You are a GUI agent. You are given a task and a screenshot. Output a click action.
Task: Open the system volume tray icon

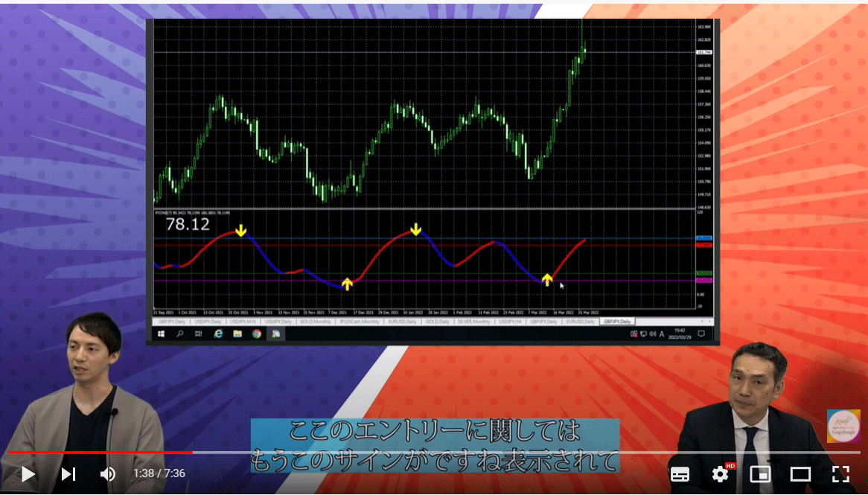point(652,334)
